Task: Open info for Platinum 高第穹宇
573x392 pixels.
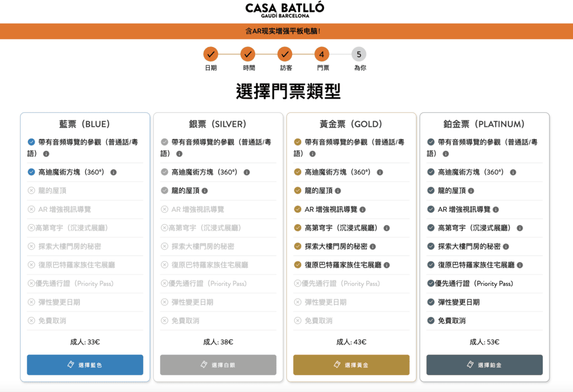Action: coord(520,228)
